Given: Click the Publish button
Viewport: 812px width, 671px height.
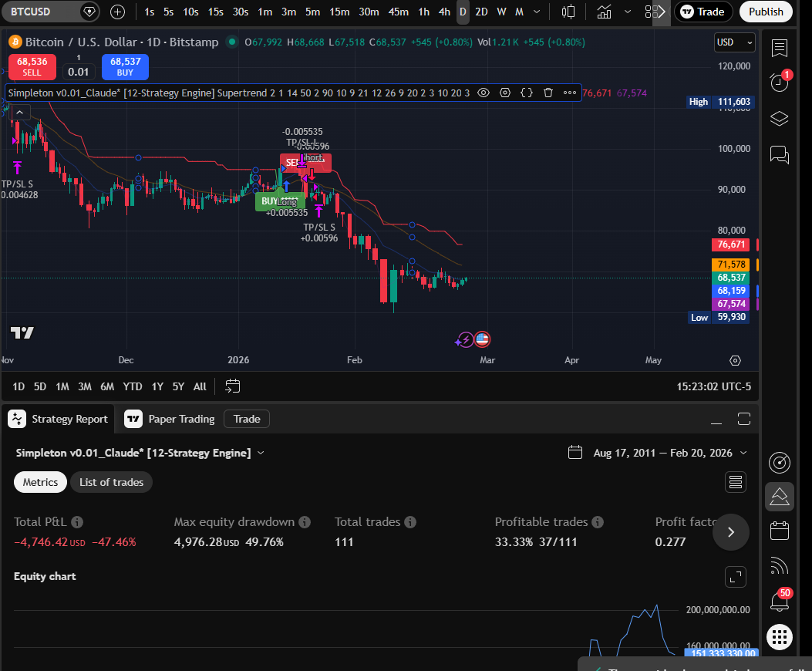Looking at the screenshot, I should click(766, 12).
